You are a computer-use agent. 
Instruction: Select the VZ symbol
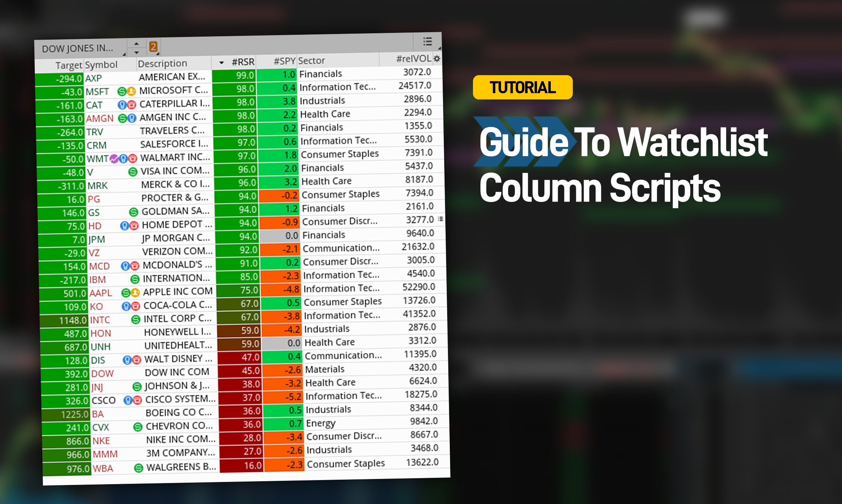click(94, 253)
